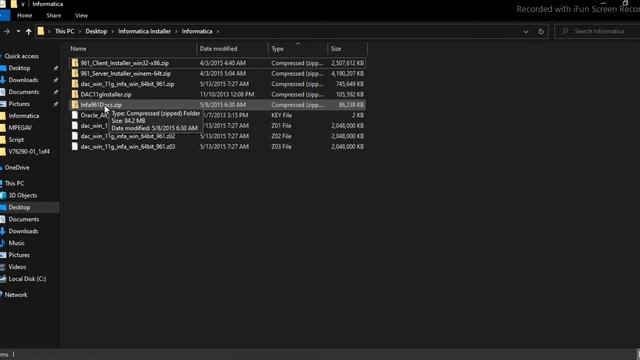Open the View ribbon tab
Image resolution: width=640 pixels, height=360 pixels.
81,16
